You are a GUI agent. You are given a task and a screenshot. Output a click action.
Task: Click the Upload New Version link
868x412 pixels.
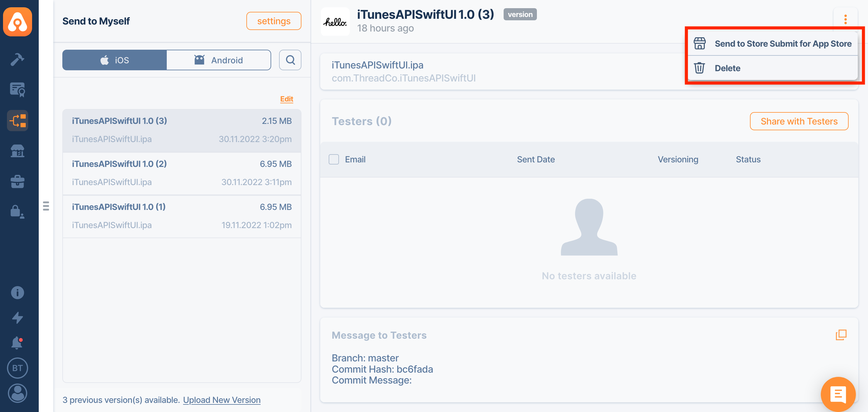click(222, 400)
